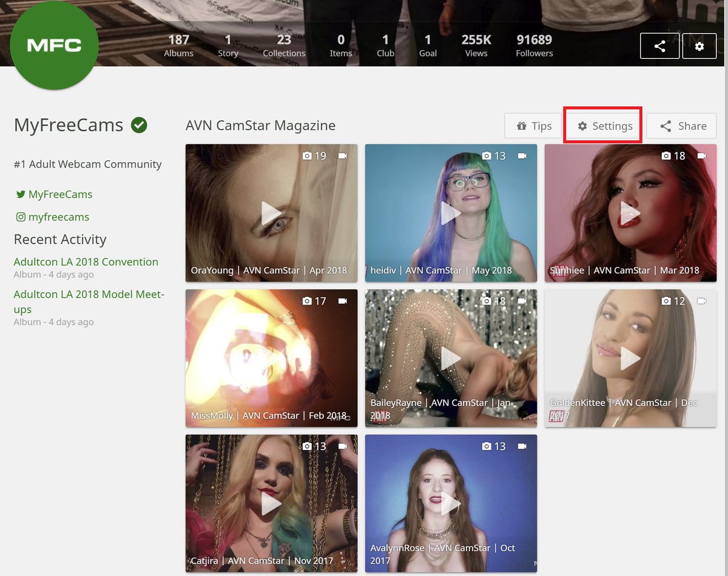The image size is (728, 576).
Task: Click the play icon on the OraYoung album
Action: pyautogui.click(x=271, y=213)
